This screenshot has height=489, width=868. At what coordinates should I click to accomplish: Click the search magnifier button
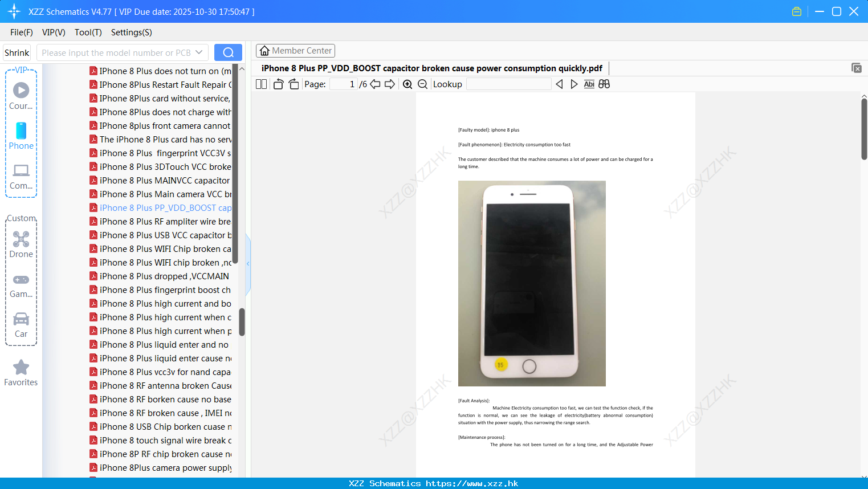(228, 52)
